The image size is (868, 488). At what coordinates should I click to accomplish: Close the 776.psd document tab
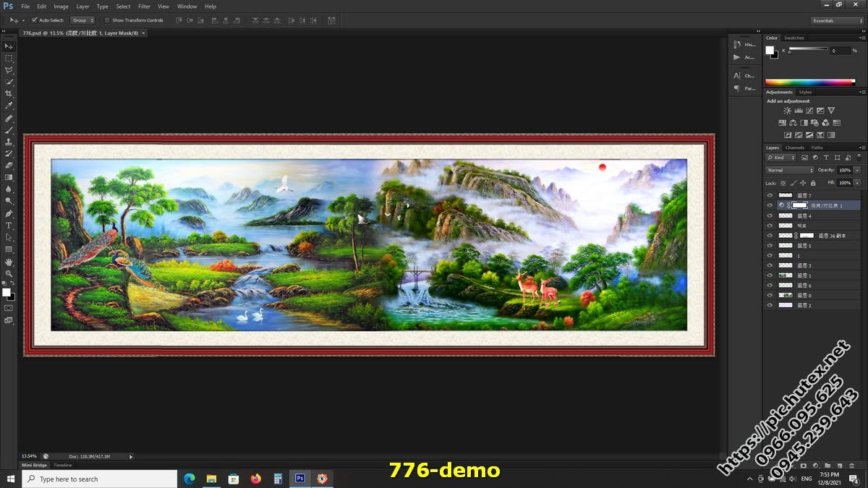pos(142,33)
